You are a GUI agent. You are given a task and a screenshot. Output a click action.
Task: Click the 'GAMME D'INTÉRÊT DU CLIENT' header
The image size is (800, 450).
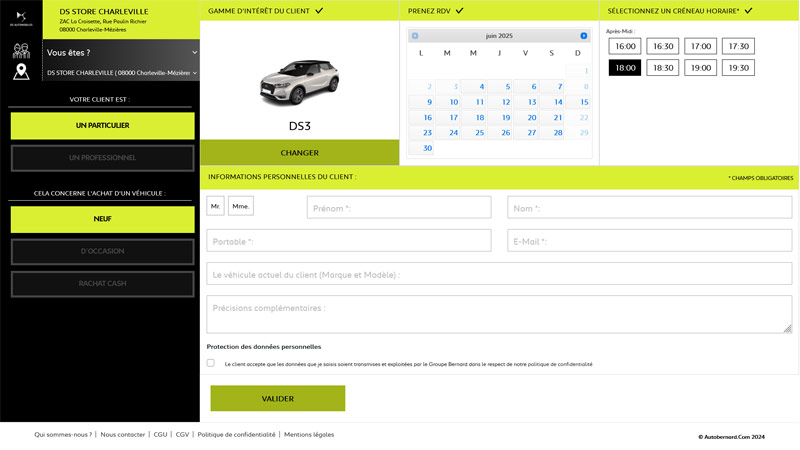pyautogui.click(x=259, y=11)
